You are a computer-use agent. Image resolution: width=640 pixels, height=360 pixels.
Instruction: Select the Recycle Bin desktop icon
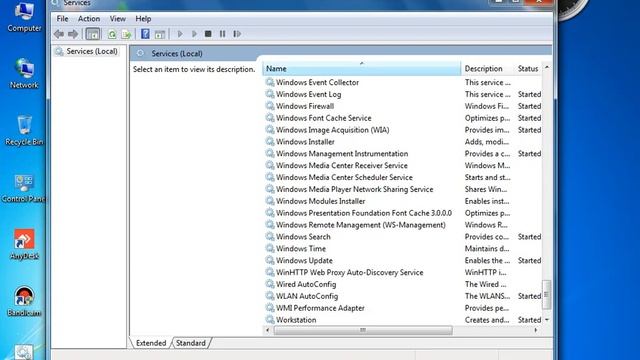click(x=24, y=131)
